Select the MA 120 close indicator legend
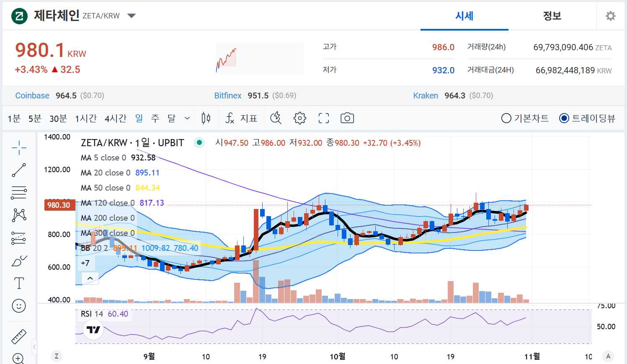The width and height of the screenshot is (627, 364). click(122, 203)
